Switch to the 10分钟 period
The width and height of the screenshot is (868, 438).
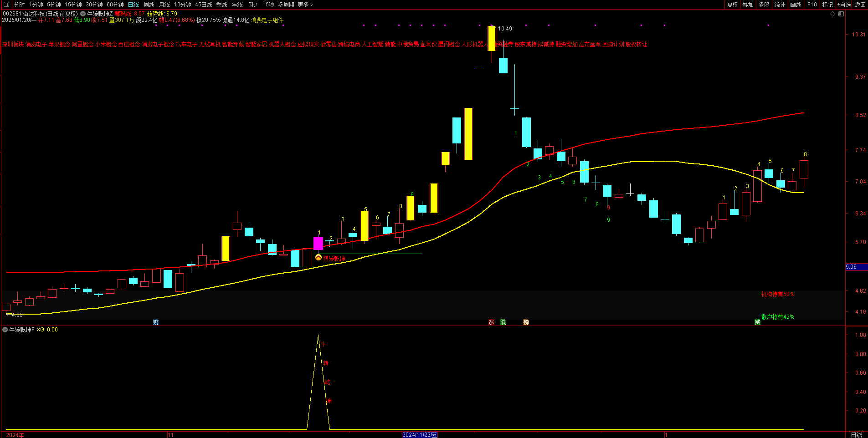(x=183, y=5)
